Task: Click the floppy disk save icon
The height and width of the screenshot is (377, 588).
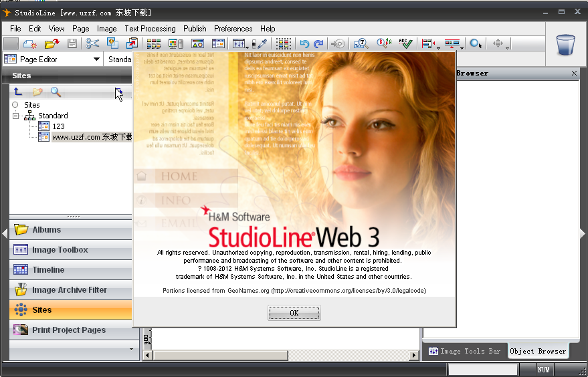Action: coord(72,44)
